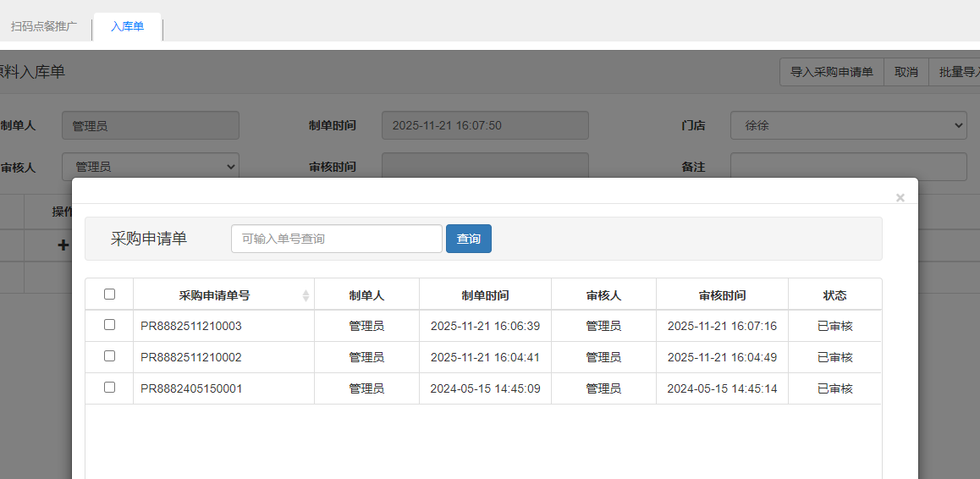Select the 入库单 tab

[x=127, y=26]
